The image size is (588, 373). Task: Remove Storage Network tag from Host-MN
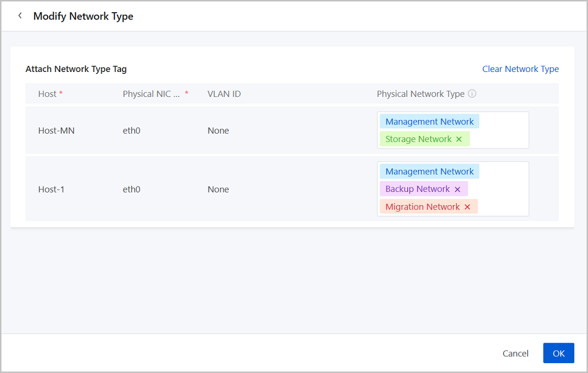tap(459, 139)
